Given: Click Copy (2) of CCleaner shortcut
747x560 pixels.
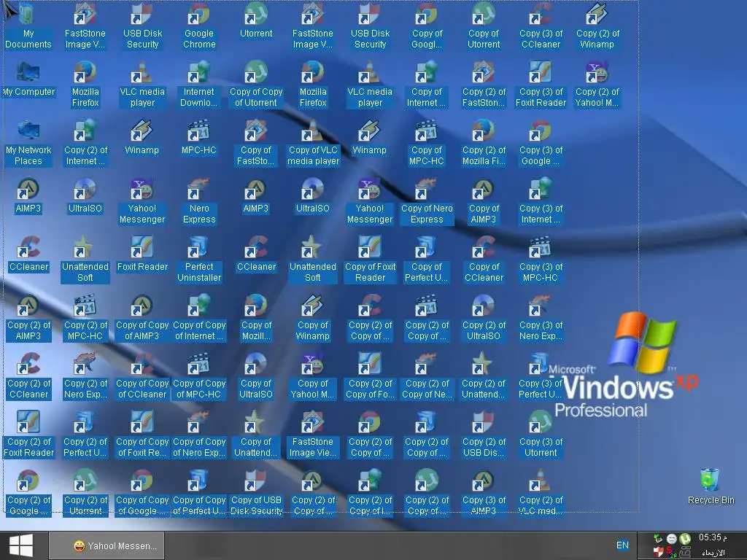Looking at the screenshot, I should [x=28, y=376].
